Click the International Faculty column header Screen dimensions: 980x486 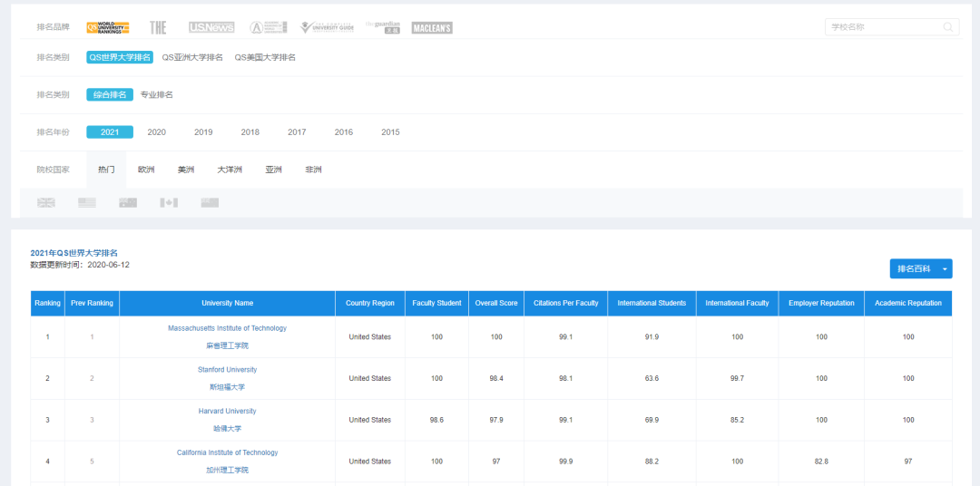738,303
